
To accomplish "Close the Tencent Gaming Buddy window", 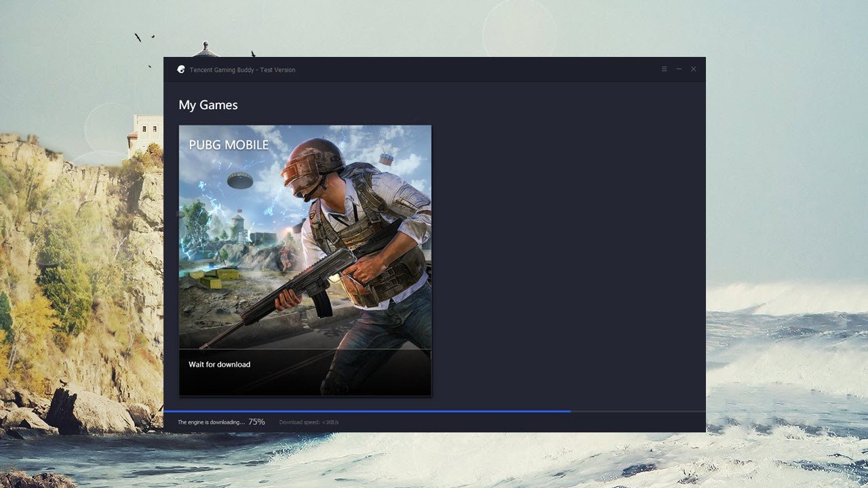I will point(693,69).
